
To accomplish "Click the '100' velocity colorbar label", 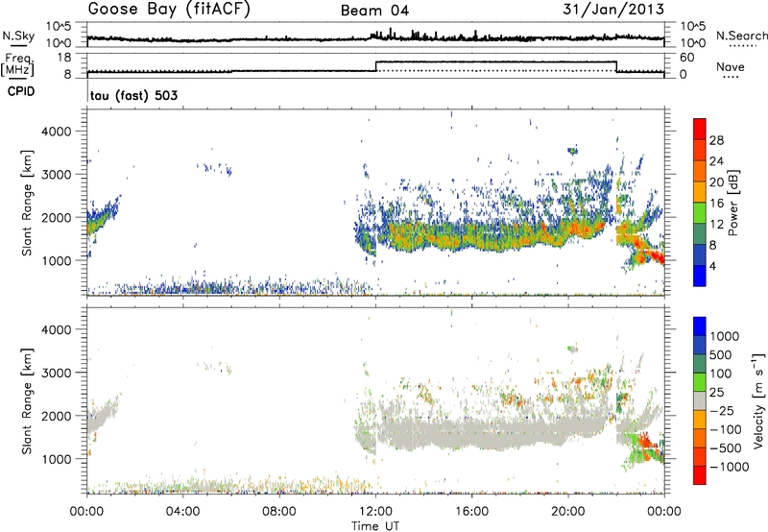I will point(723,374).
